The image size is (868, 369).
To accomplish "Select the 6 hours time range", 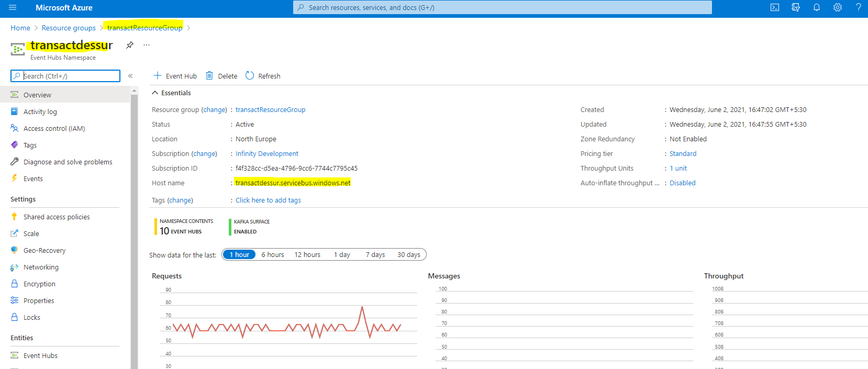I will coord(273,255).
